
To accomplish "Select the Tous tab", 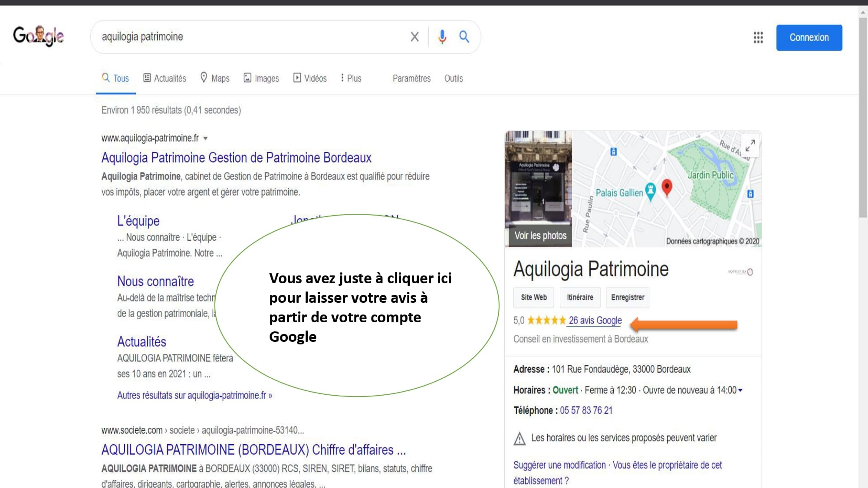I will point(115,78).
